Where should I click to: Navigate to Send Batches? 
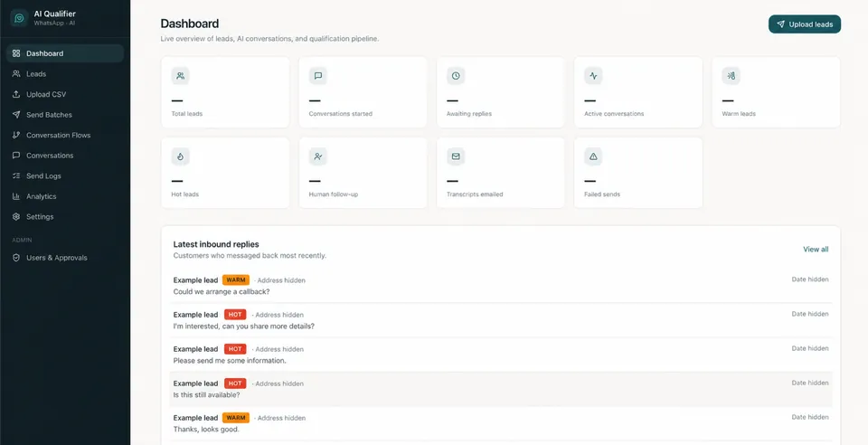[65, 115]
